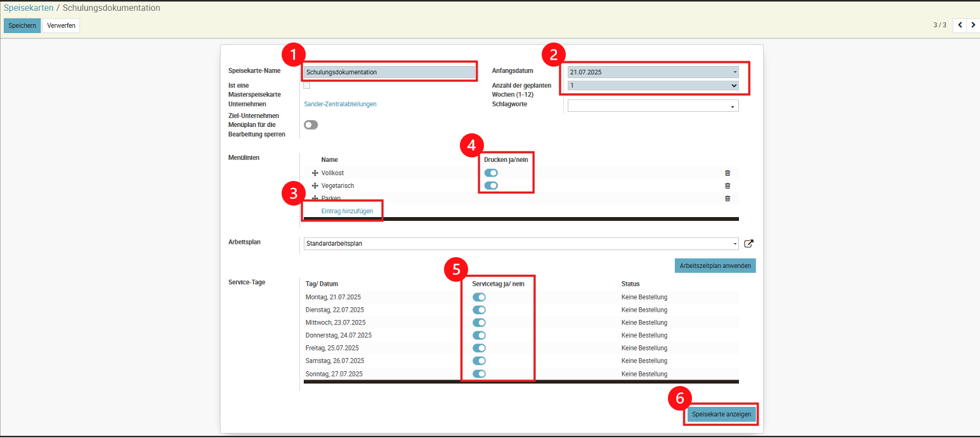Grab the drag handle beside Vollkost
The height and width of the screenshot is (438, 980).
[x=314, y=173]
